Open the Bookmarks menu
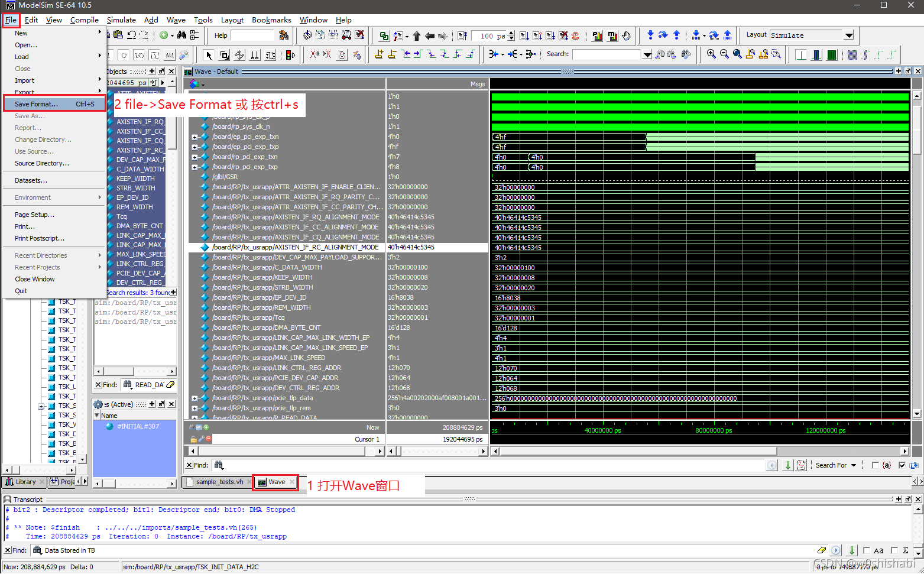 pos(271,20)
